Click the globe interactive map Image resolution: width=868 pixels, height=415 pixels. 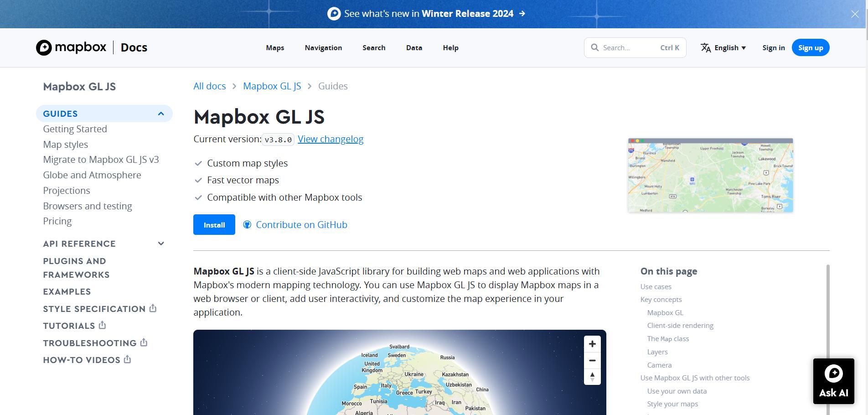pyautogui.click(x=400, y=372)
